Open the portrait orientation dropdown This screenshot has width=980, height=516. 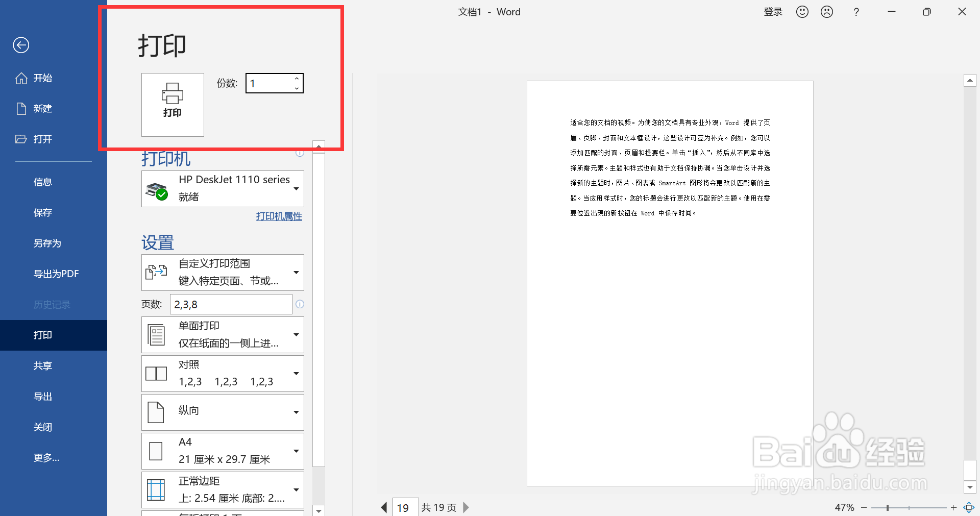pyautogui.click(x=223, y=412)
